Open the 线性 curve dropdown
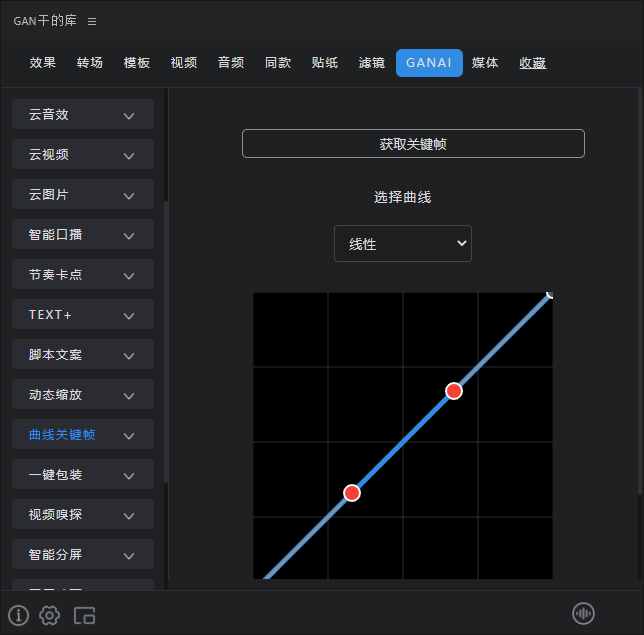Viewport: 644px width, 635px height. pyautogui.click(x=402, y=244)
